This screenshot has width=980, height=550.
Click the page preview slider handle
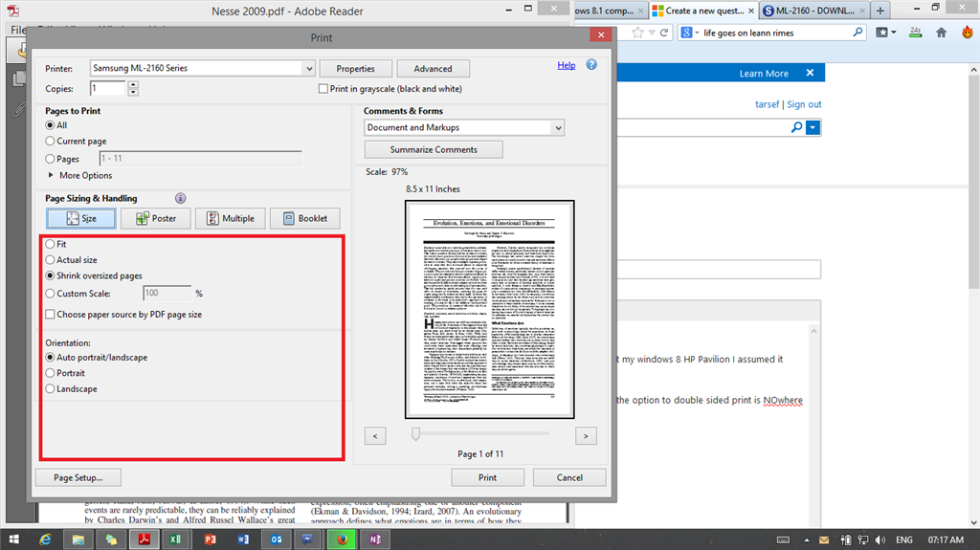[415, 433]
